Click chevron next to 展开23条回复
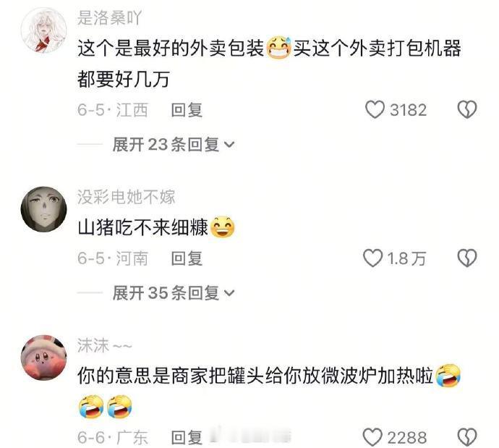499x448 pixels. click(x=229, y=145)
